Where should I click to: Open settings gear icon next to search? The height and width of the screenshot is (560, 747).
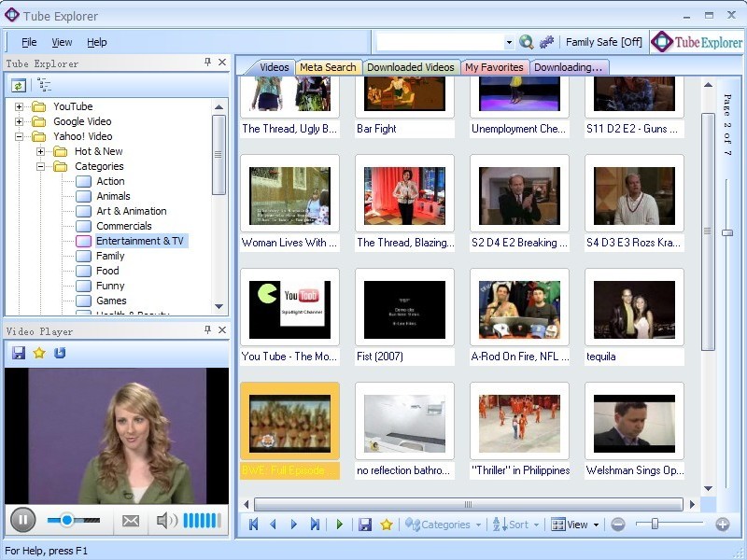tap(547, 42)
